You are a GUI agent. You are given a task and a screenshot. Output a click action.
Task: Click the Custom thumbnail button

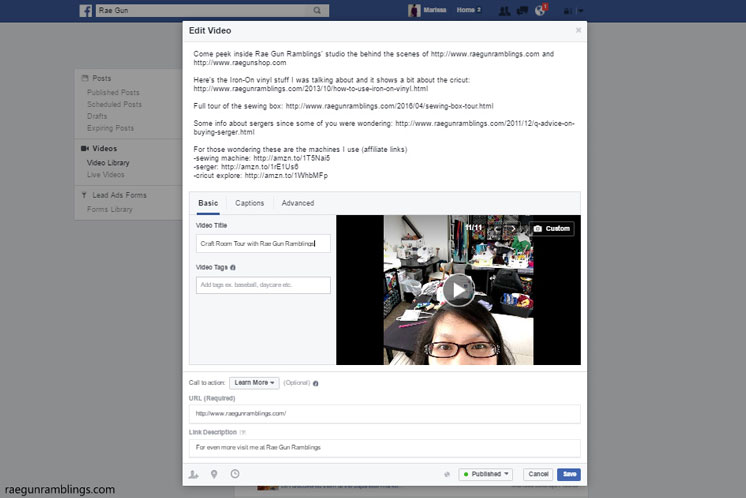pos(552,229)
